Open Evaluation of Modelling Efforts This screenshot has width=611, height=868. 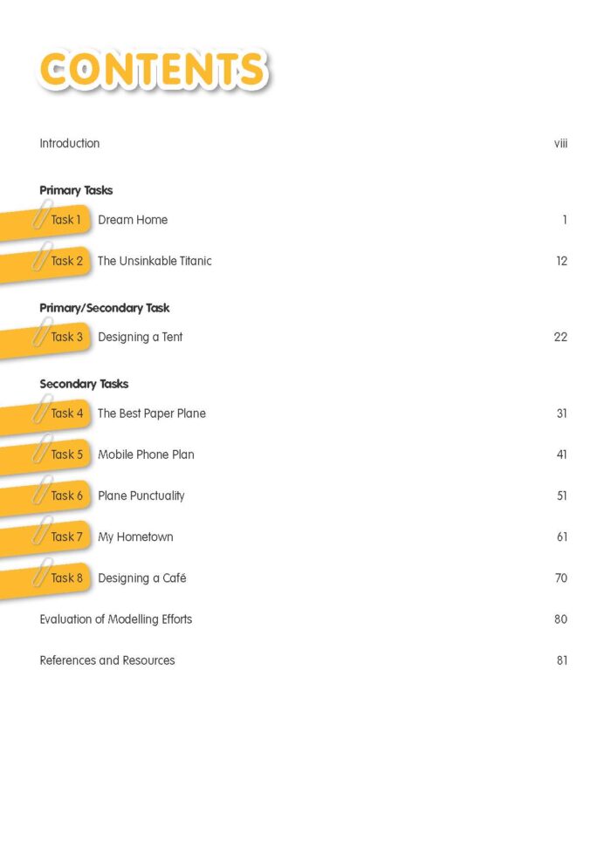pyautogui.click(x=116, y=619)
